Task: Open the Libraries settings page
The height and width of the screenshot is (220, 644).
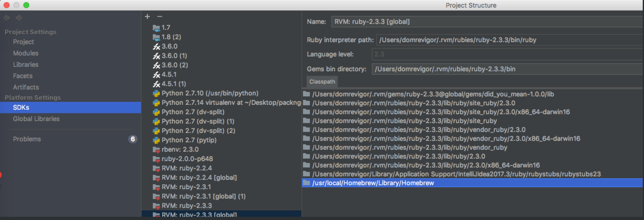Action: point(26,64)
